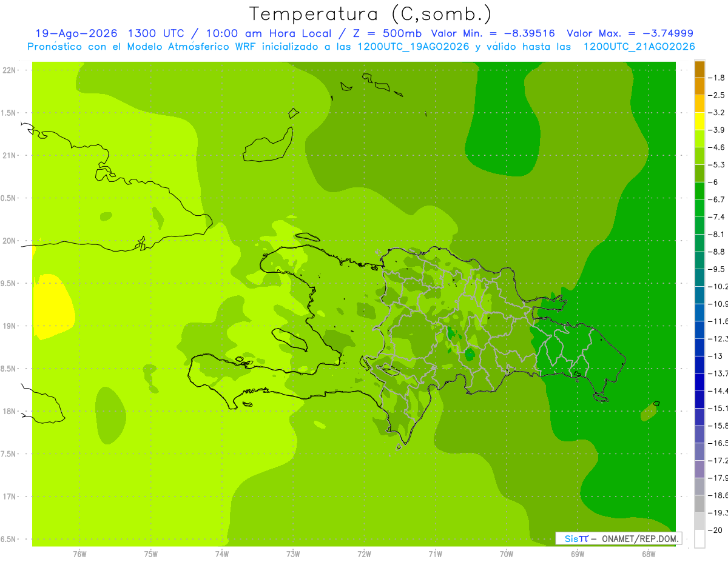
Task: Select the '-20' colorbar label
Action: coord(716,530)
